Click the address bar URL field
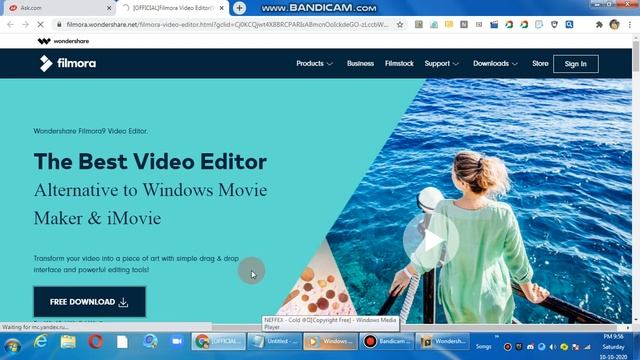Image resolution: width=640 pixels, height=360 pixels. click(228, 24)
